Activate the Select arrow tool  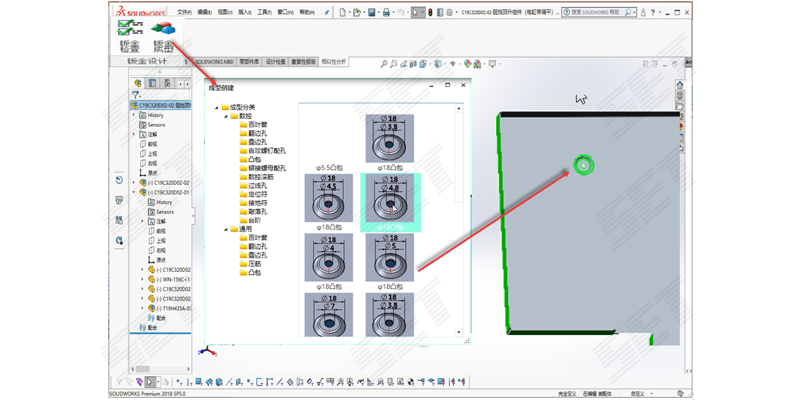(416, 12)
